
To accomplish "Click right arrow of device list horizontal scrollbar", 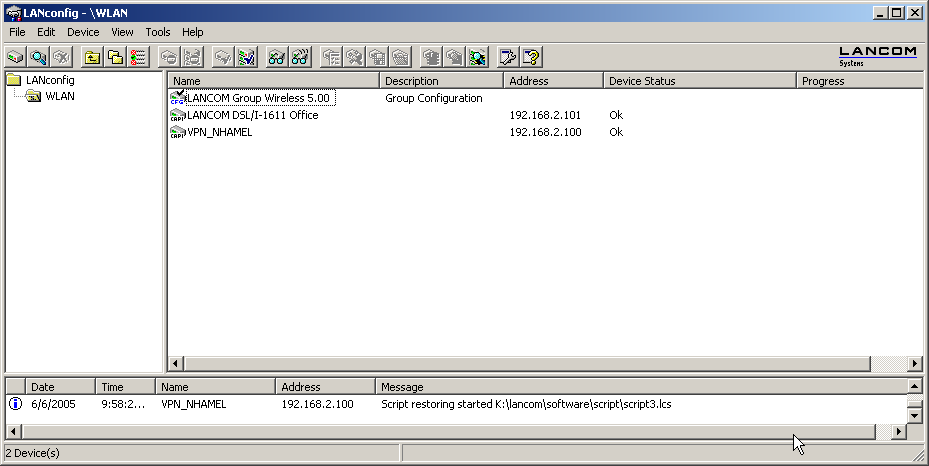I will click(x=914, y=363).
